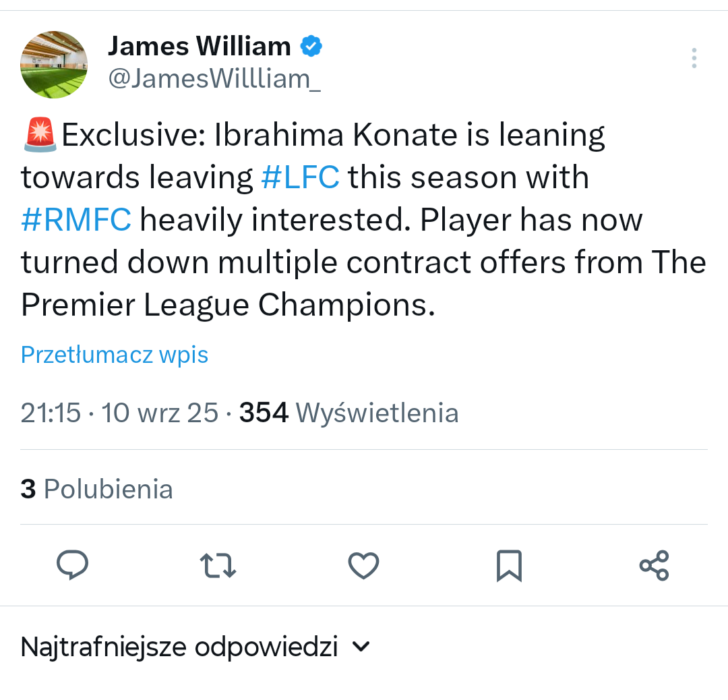Translate the post with Przetłumacz wpis
The width and height of the screenshot is (728, 700).
tap(115, 355)
